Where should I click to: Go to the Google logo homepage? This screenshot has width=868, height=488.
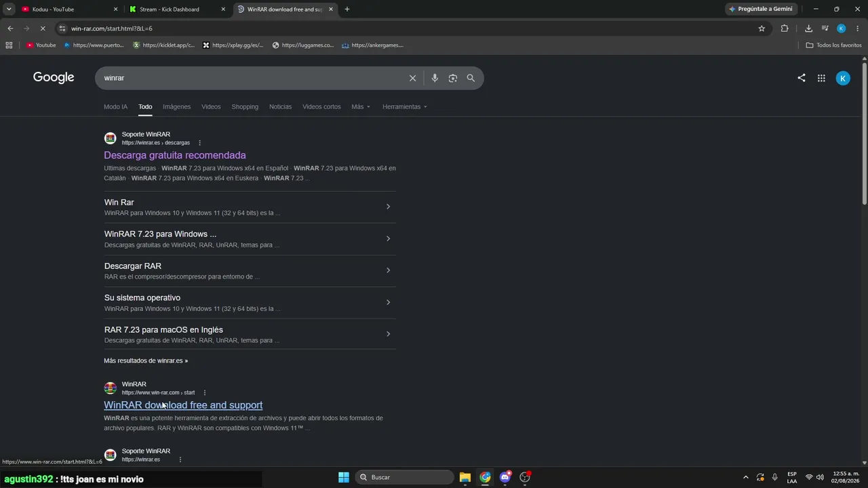(54, 77)
